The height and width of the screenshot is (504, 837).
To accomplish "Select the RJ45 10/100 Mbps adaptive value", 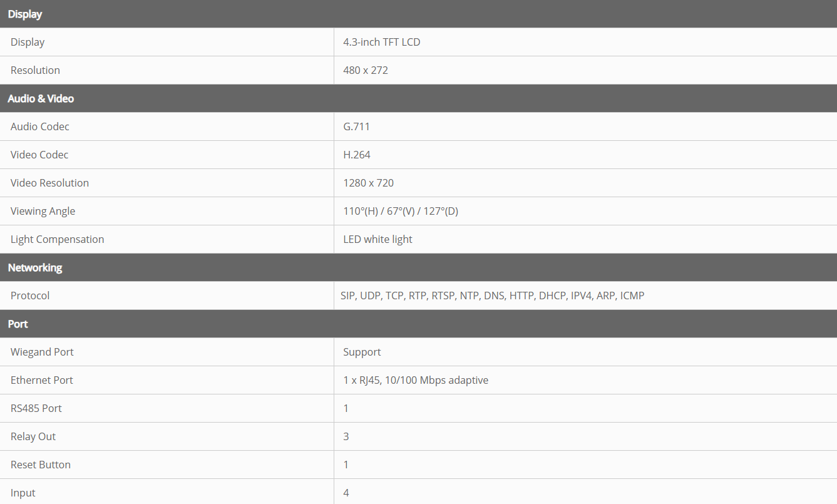I will (x=416, y=381).
